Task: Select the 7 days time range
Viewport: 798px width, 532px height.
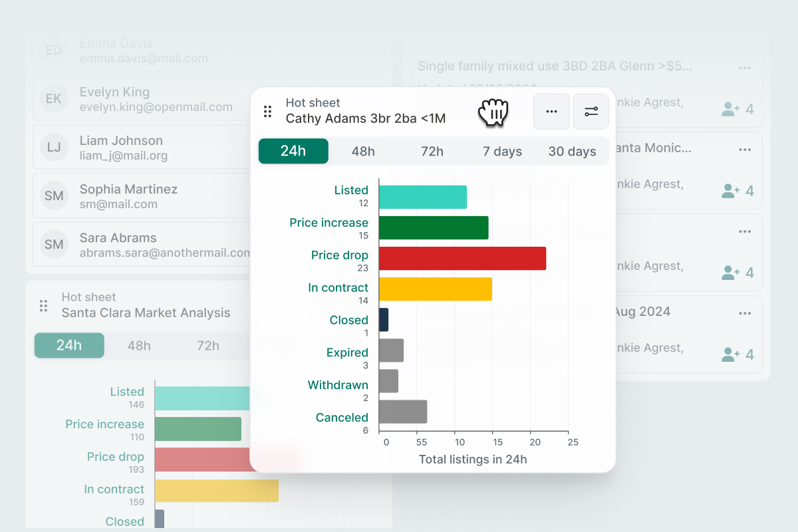Action: tap(502, 152)
